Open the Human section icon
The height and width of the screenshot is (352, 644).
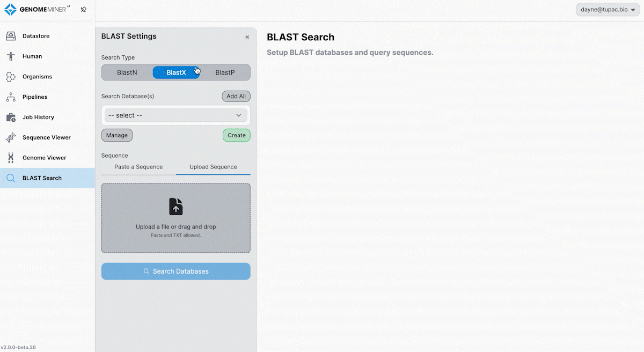(x=11, y=56)
